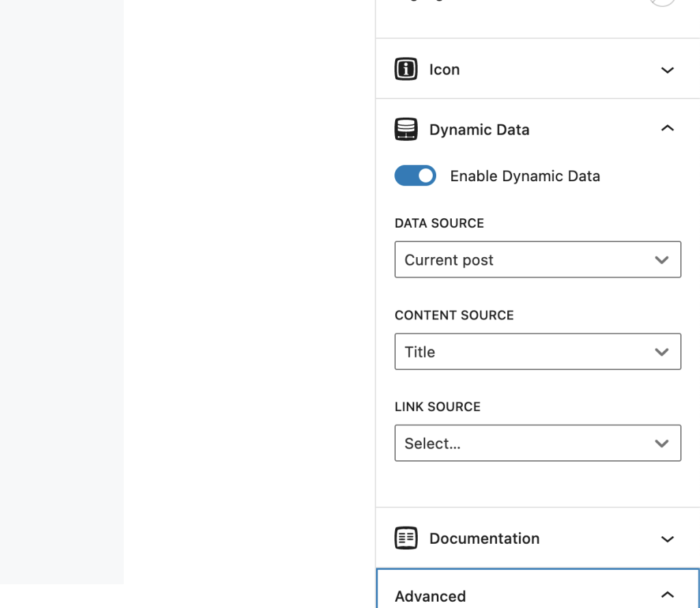Screen dimensions: 700x608
Task: Collapse the Dynamic Data panel chevron
Action: (x=667, y=128)
